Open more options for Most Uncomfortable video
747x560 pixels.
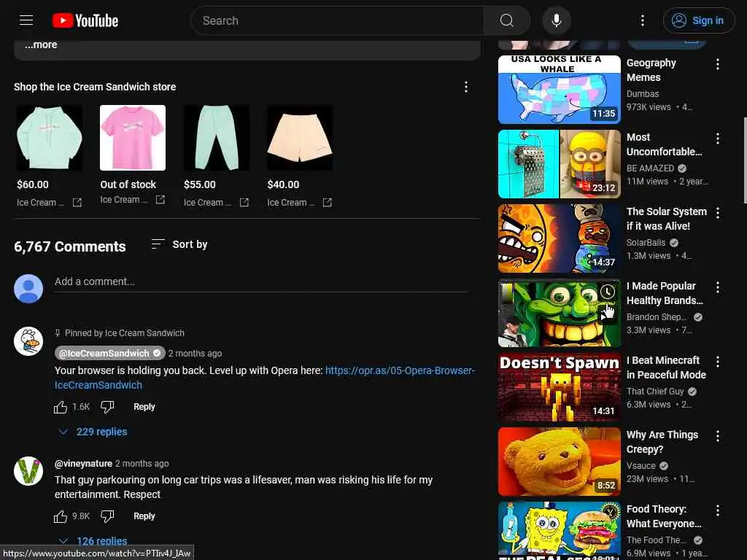coord(718,139)
